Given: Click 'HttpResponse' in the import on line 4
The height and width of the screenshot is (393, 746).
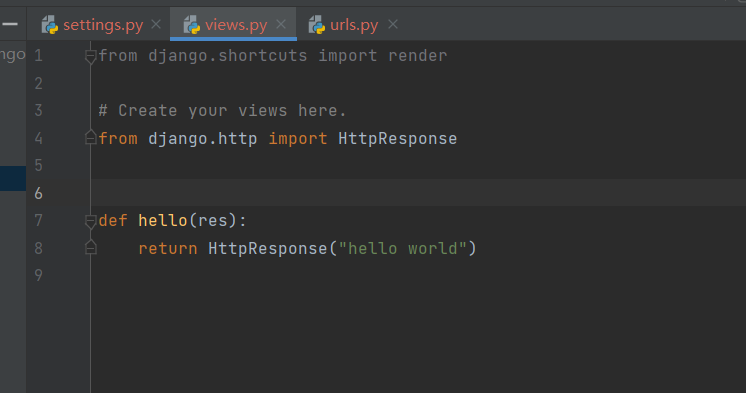Looking at the screenshot, I should pos(398,138).
